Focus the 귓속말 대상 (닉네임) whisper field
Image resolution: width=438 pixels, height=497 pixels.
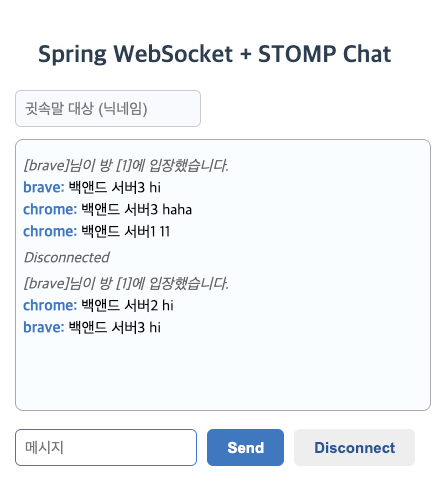pos(108,108)
